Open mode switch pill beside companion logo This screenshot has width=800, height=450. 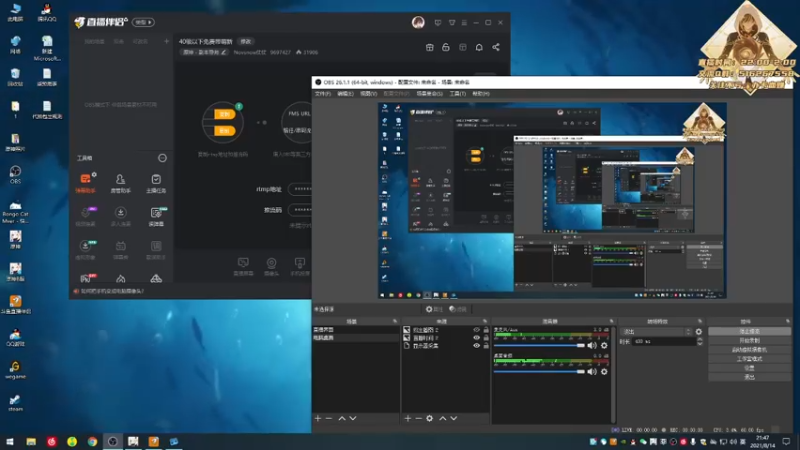pos(143,22)
